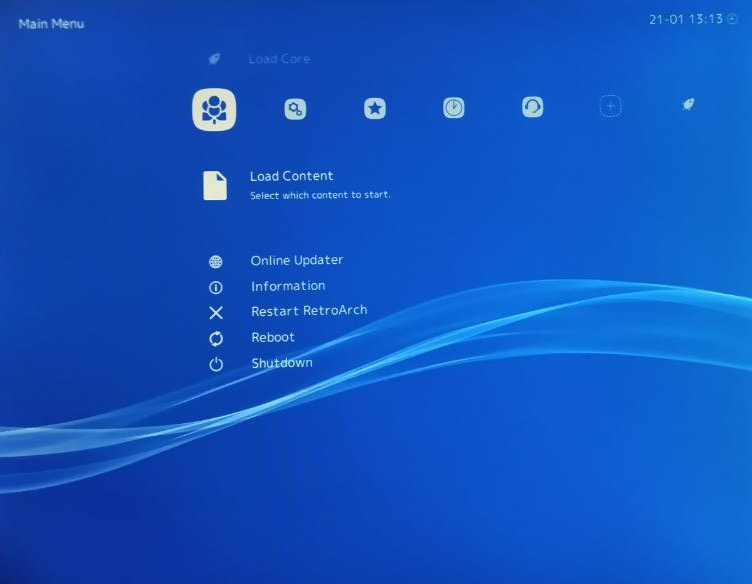The height and width of the screenshot is (584, 752).
Task: Open the Favorites tab star icon
Action: coord(375,108)
